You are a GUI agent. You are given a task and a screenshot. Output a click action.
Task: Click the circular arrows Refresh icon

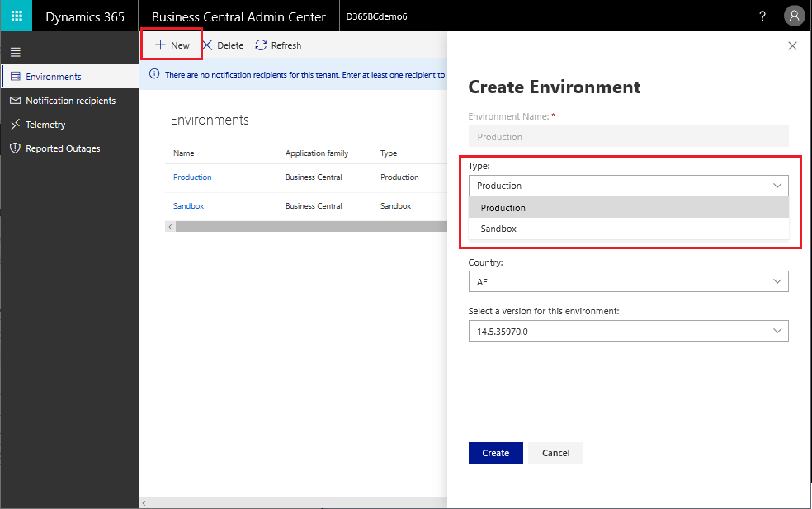pos(261,45)
